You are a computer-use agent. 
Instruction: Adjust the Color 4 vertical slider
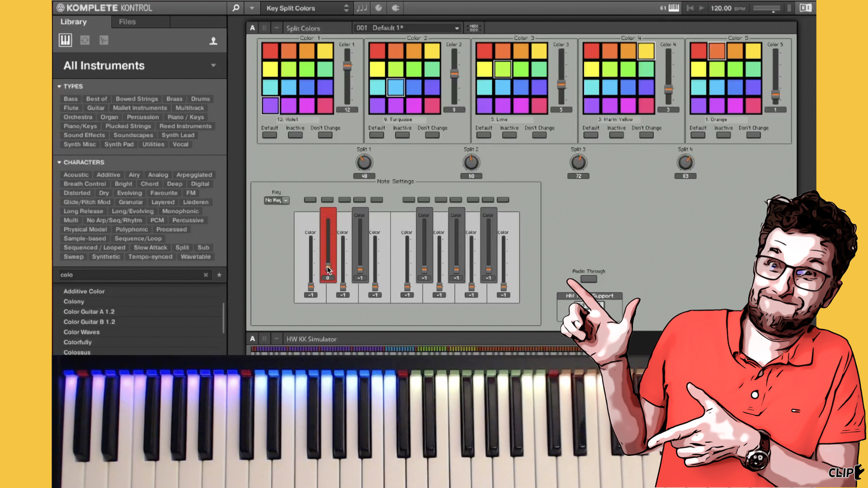pyautogui.click(x=668, y=89)
